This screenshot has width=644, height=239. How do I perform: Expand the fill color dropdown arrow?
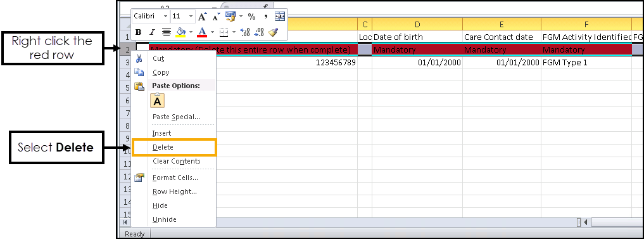click(x=191, y=32)
